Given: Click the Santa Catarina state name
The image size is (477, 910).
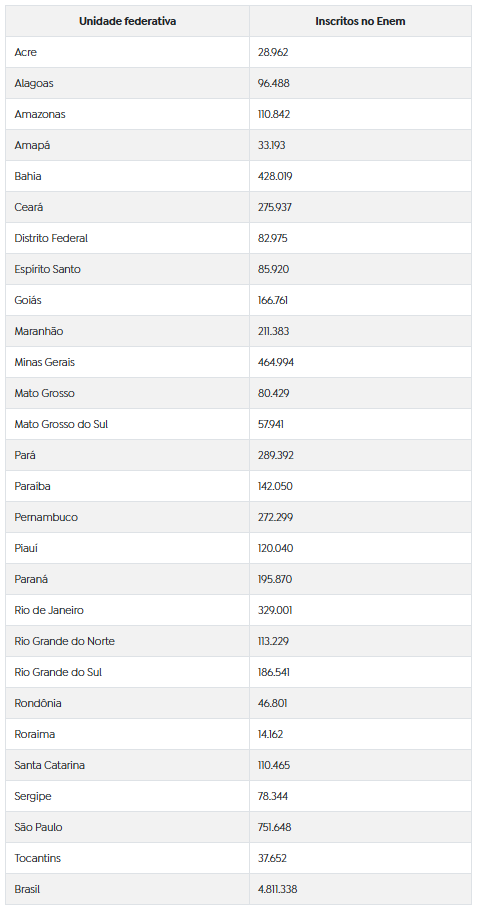Looking at the screenshot, I should (49, 765).
